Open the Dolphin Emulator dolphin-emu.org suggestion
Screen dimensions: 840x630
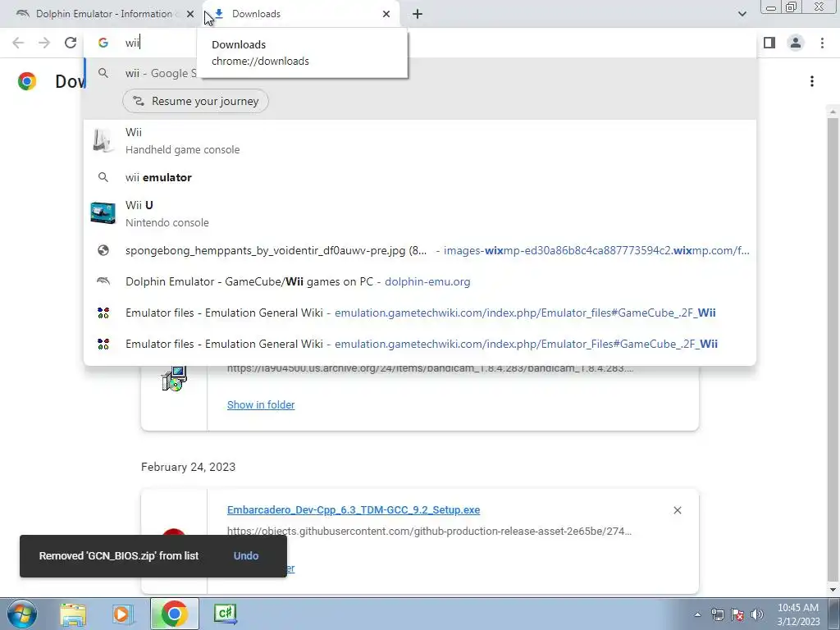[420, 282]
